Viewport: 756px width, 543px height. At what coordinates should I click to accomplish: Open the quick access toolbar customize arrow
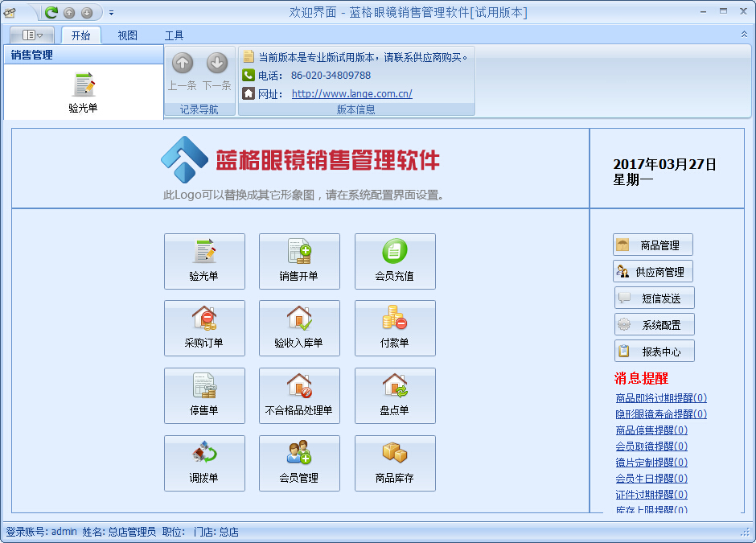point(111,13)
